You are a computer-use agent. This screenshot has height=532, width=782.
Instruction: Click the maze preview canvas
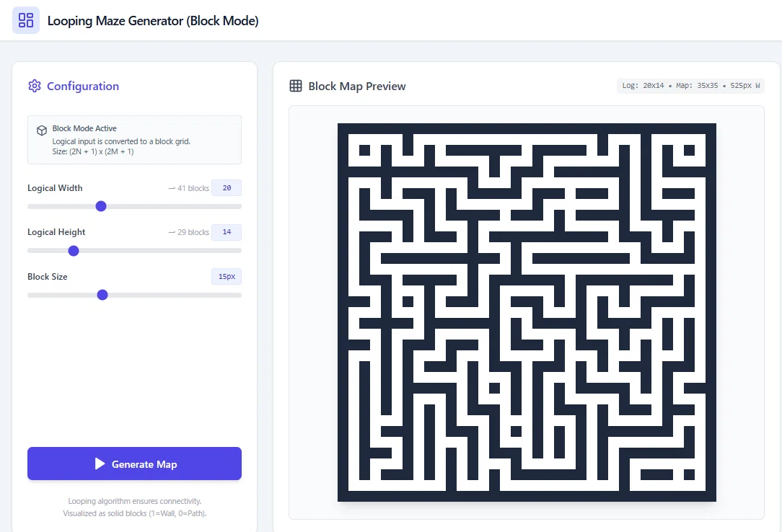click(527, 312)
